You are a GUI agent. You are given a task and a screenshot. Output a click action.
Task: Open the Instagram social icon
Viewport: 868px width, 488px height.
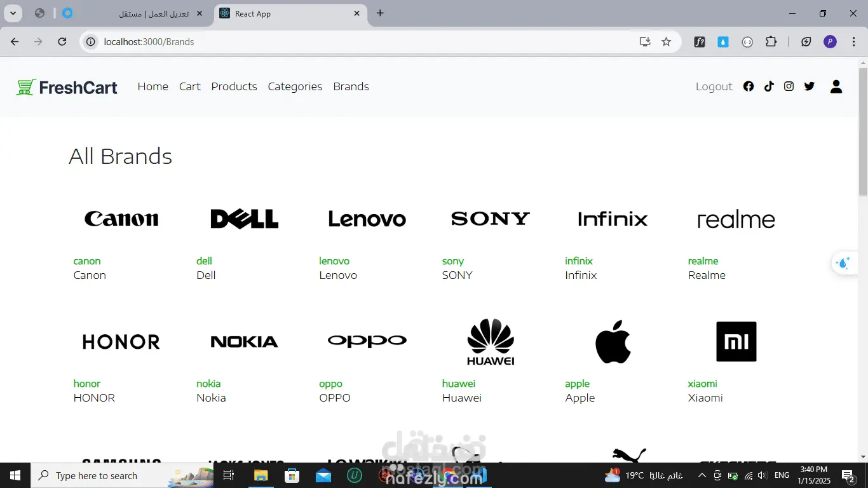pos(789,86)
